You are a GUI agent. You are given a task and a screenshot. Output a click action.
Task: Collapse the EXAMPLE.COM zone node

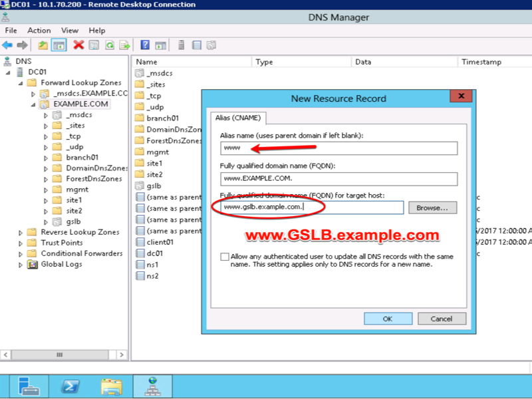coord(33,105)
